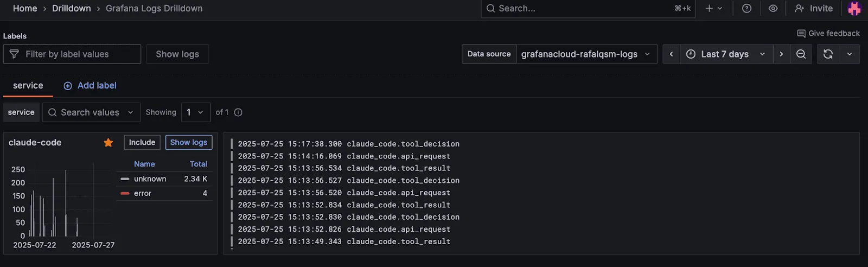The width and height of the screenshot is (868, 267).
Task: Click the error series red swatch
Action: (x=125, y=193)
